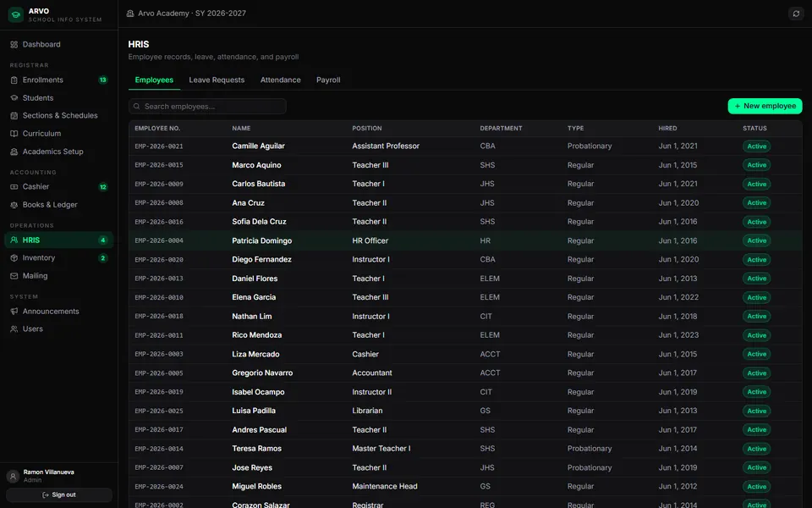This screenshot has height=508, width=812.
Task: Click the Sign out button
Action: click(x=59, y=495)
